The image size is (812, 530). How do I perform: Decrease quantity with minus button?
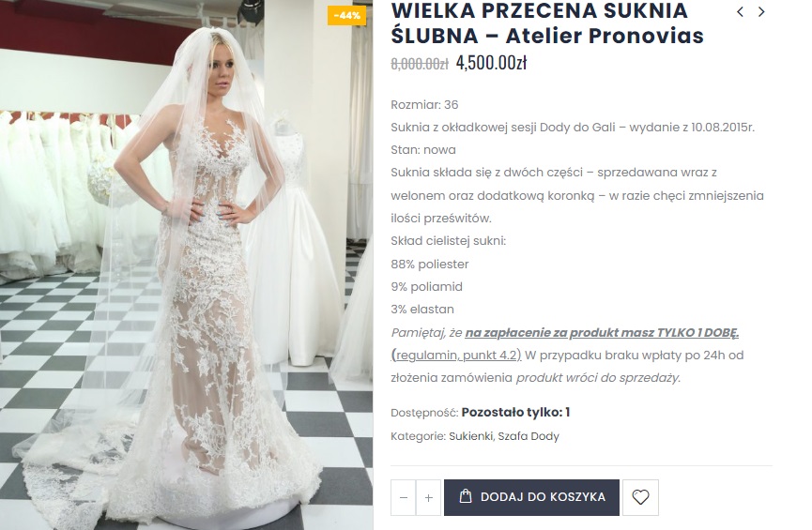pyautogui.click(x=404, y=497)
